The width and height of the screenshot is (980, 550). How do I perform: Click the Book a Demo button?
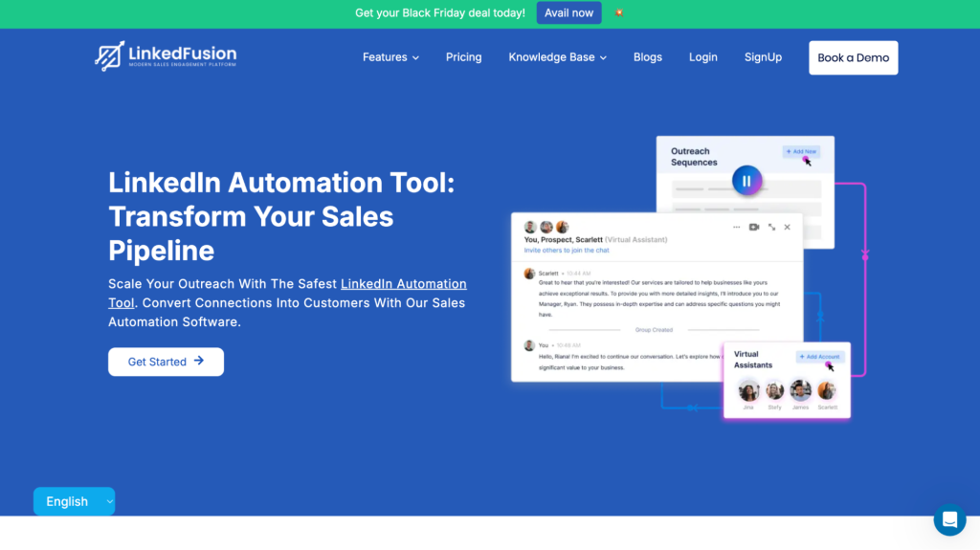[853, 57]
